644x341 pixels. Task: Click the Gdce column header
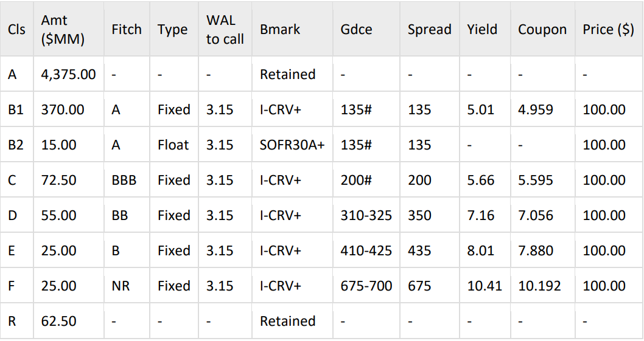(x=357, y=29)
